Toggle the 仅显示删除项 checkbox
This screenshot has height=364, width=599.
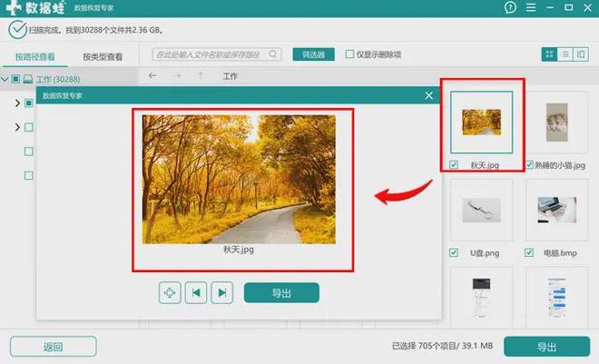pos(349,54)
